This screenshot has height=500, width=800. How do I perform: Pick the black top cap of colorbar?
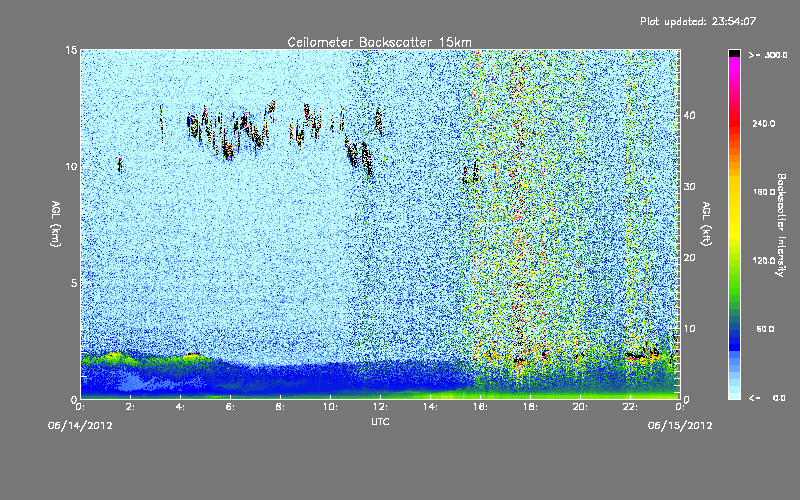tap(734, 53)
